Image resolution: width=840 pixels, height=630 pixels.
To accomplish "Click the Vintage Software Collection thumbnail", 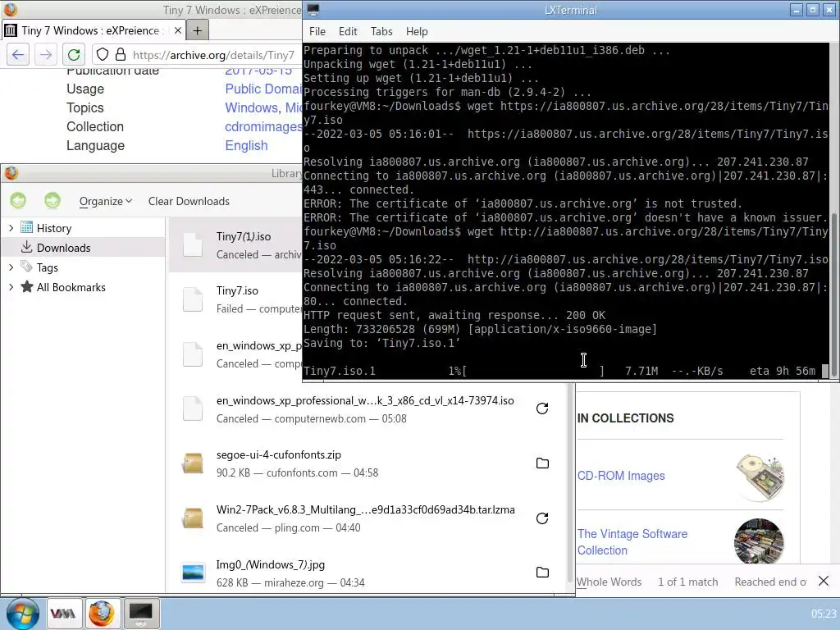I will coord(759,541).
